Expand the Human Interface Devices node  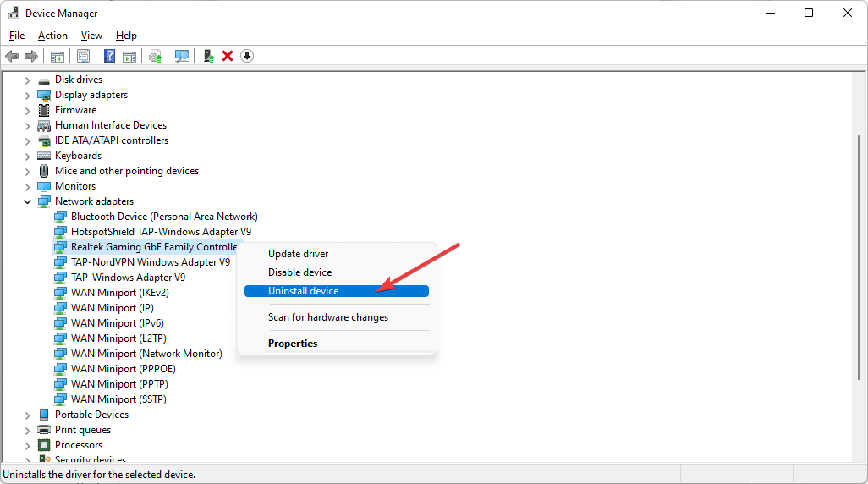[x=27, y=126]
